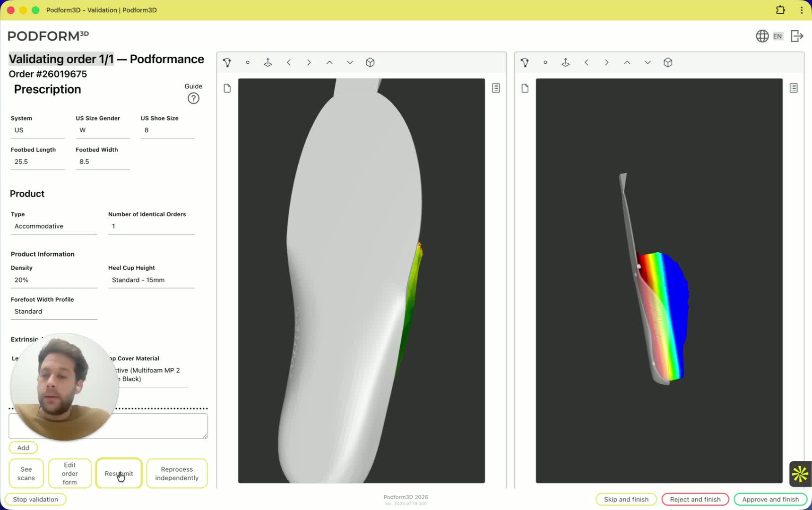Click the axis origin icon in insole viewer toolbar
The image size is (812, 510).
coord(268,62)
